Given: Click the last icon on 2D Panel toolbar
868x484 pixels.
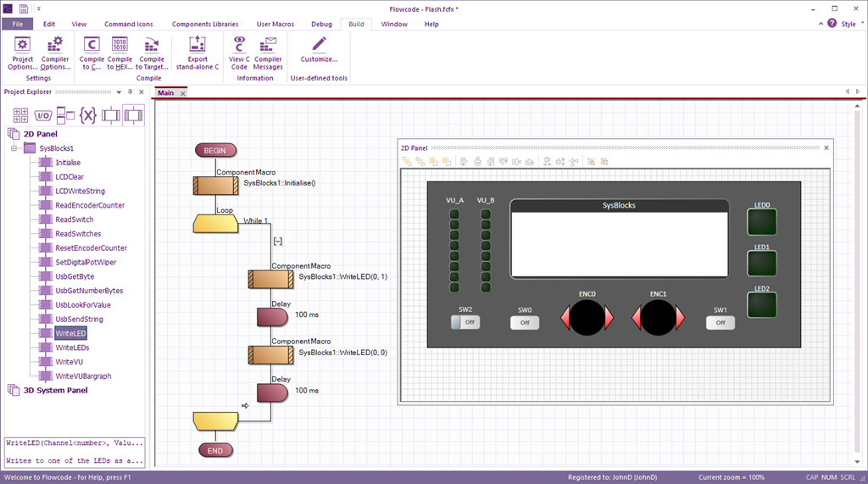Looking at the screenshot, I should [x=604, y=161].
